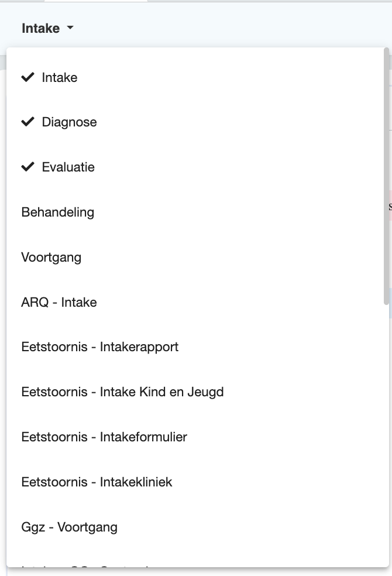Click the checkmark beside Evaluatie

27,167
